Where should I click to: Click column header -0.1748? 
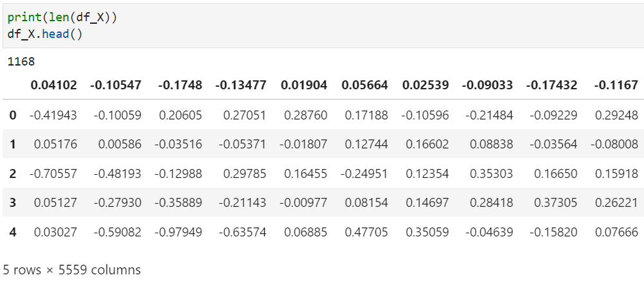[x=180, y=85]
